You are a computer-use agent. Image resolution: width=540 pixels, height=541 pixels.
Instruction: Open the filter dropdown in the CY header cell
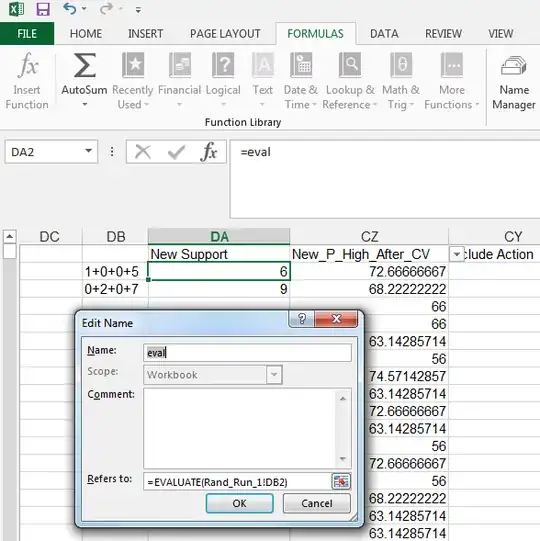tap(456, 255)
